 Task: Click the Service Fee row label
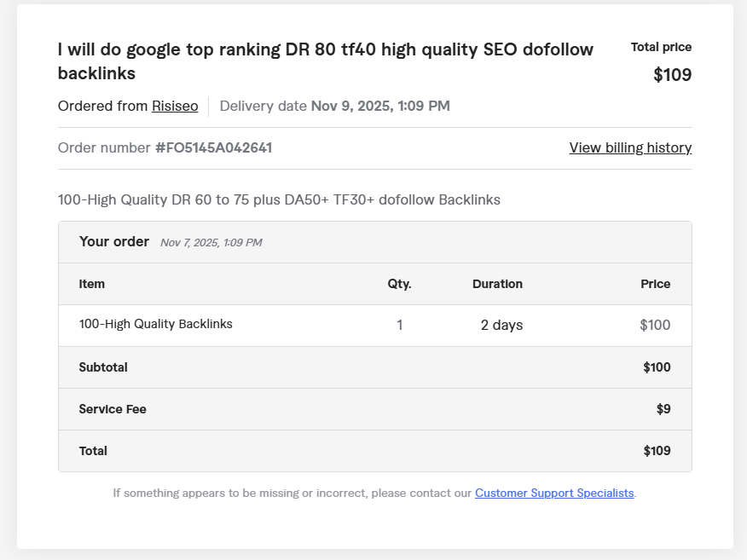113,409
